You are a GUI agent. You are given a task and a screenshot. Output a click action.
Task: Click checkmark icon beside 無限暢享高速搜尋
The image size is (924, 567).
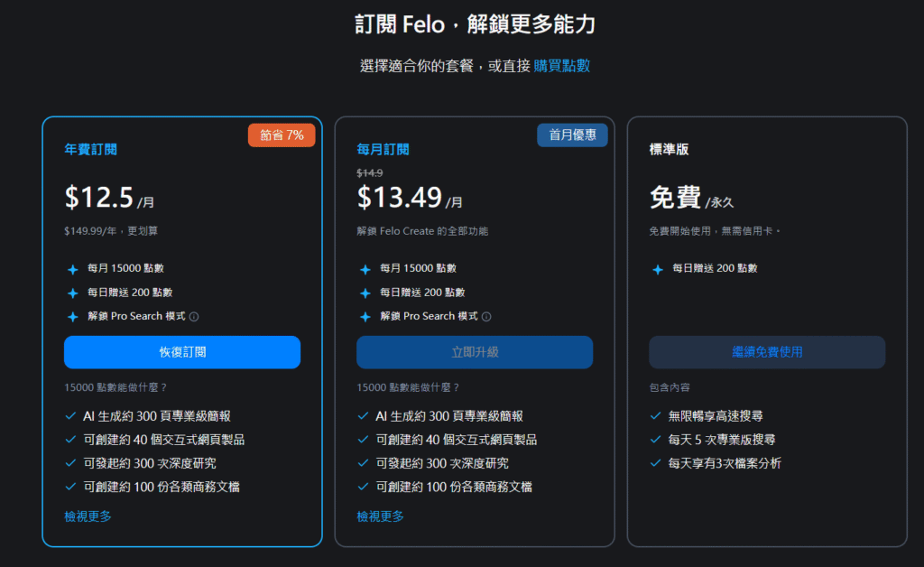coord(656,416)
